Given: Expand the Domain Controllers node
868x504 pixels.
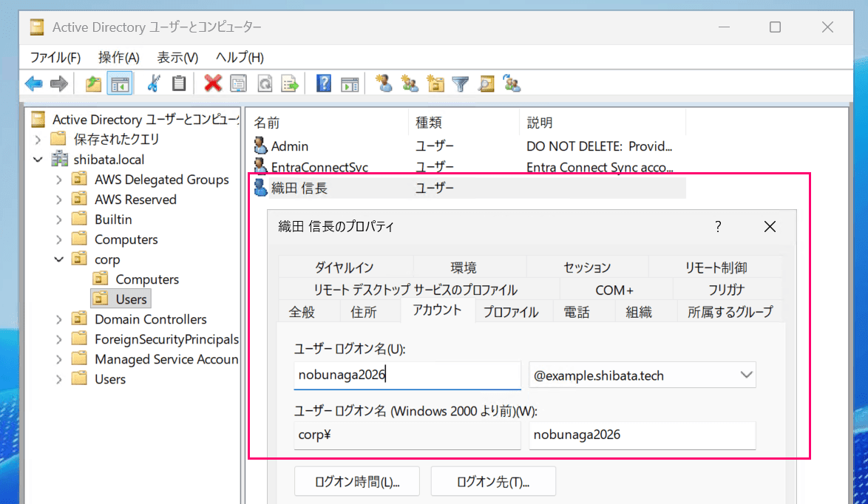Looking at the screenshot, I should (58, 319).
